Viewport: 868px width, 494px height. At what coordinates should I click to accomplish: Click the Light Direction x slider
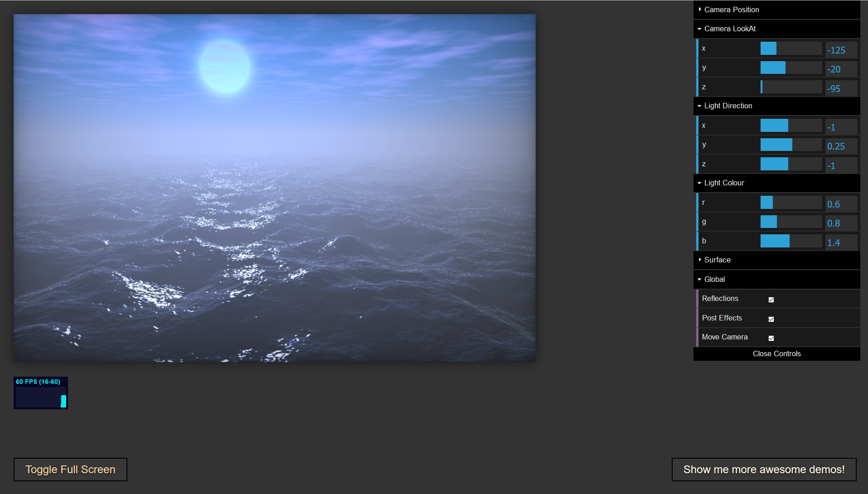point(791,126)
